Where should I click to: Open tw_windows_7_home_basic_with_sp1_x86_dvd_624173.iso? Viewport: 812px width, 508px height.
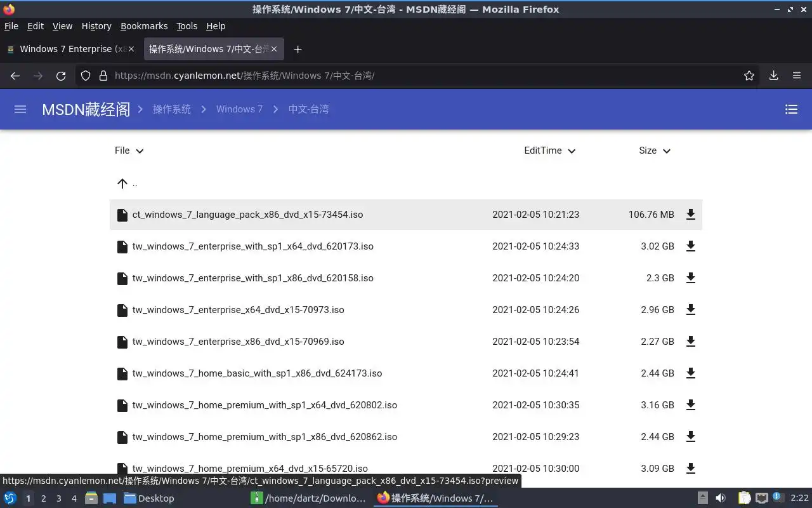click(x=258, y=373)
